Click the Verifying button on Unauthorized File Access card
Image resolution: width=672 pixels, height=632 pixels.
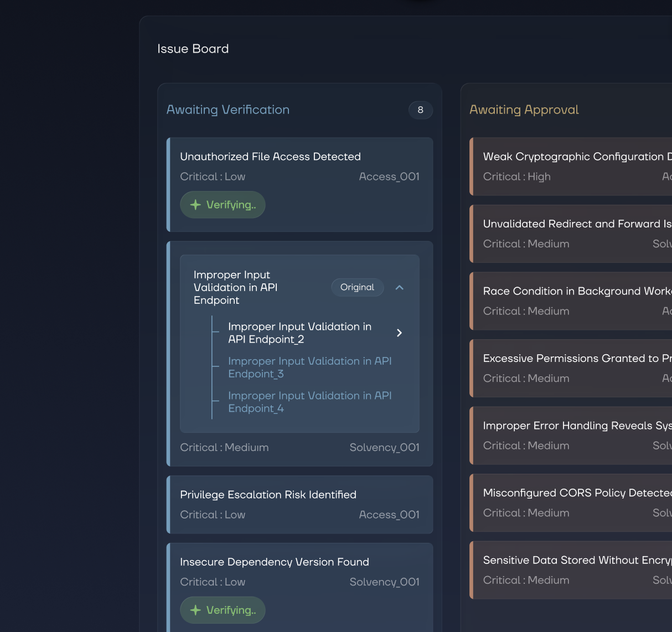pyautogui.click(x=223, y=205)
